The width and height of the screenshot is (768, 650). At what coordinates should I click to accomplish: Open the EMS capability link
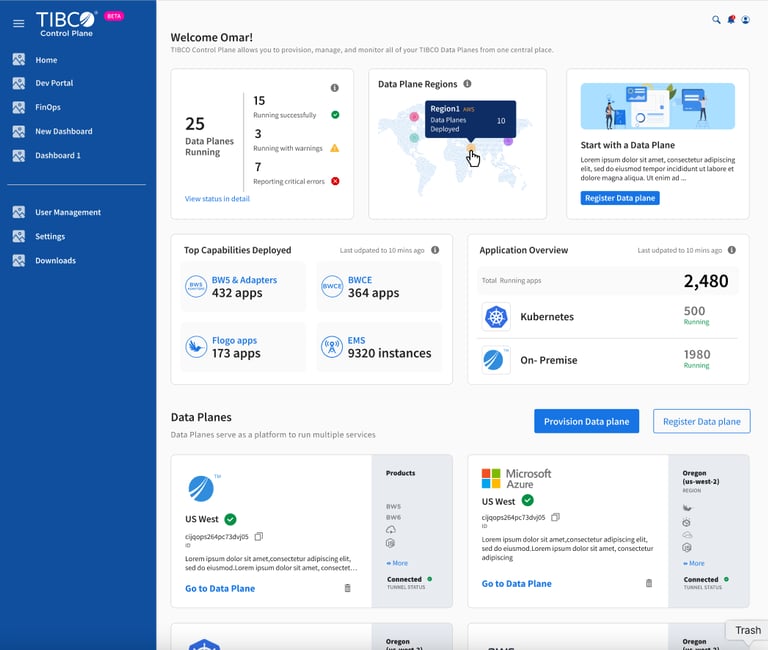click(357, 340)
